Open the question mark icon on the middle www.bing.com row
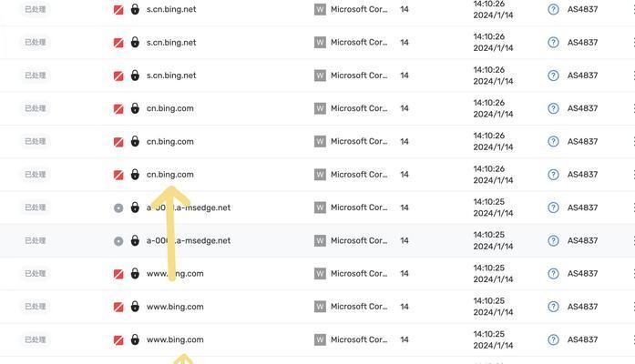Image resolution: width=635 pixels, height=364 pixels. tap(553, 307)
